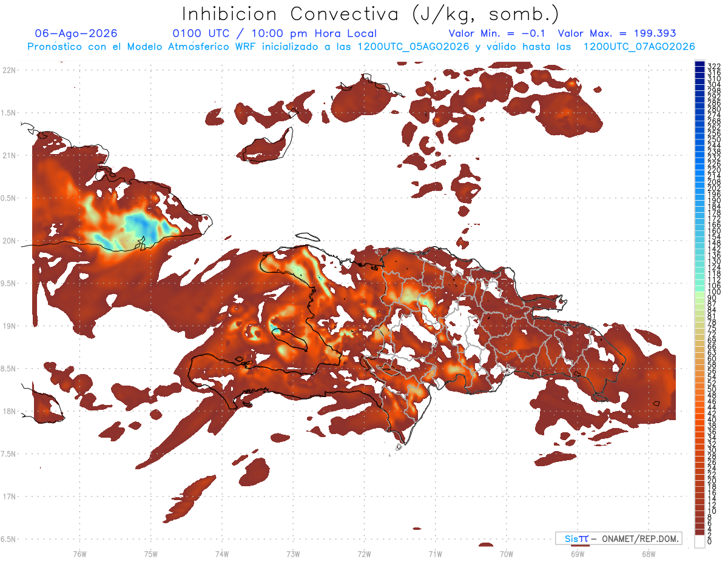Click the 18N latitude label
This screenshot has width=728, height=562.
8,411
